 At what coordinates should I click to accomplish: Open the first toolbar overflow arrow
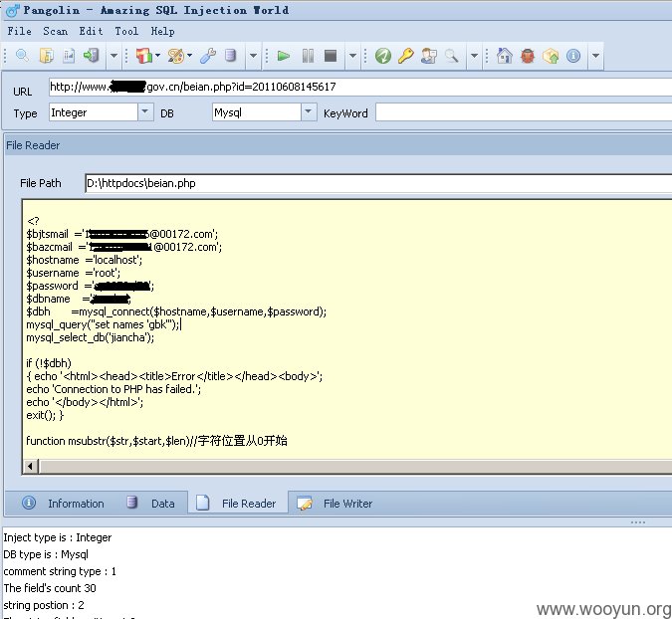pos(113,56)
